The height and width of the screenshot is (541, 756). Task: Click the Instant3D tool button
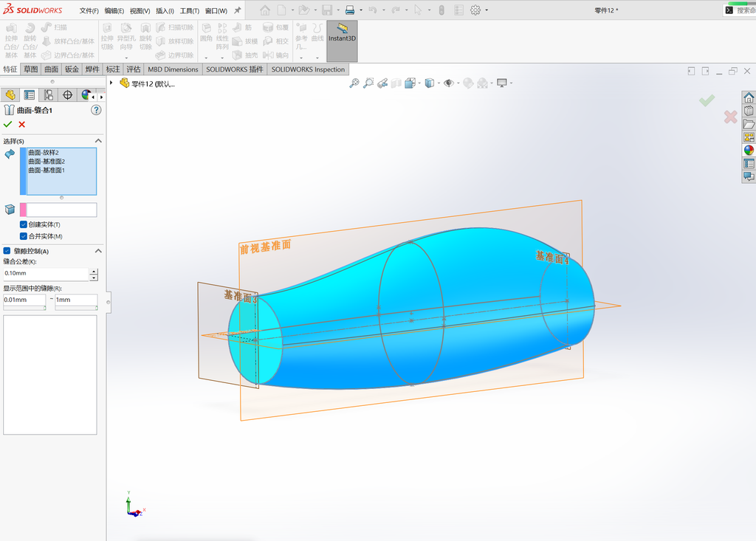coord(342,41)
